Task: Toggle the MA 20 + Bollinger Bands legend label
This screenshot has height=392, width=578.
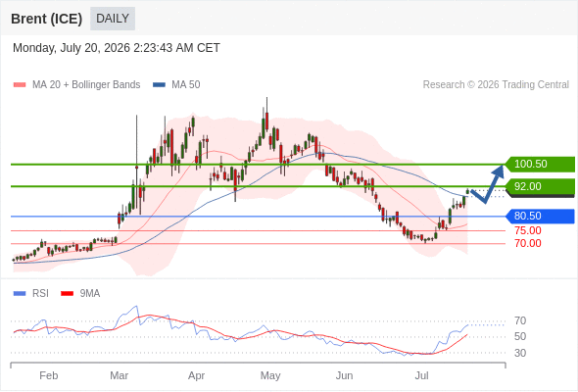Action: click(x=86, y=85)
